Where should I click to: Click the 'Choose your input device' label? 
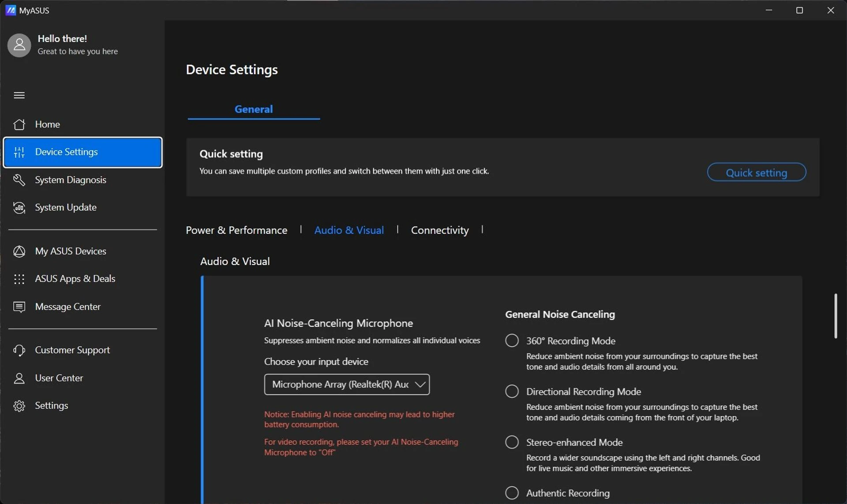tap(316, 362)
